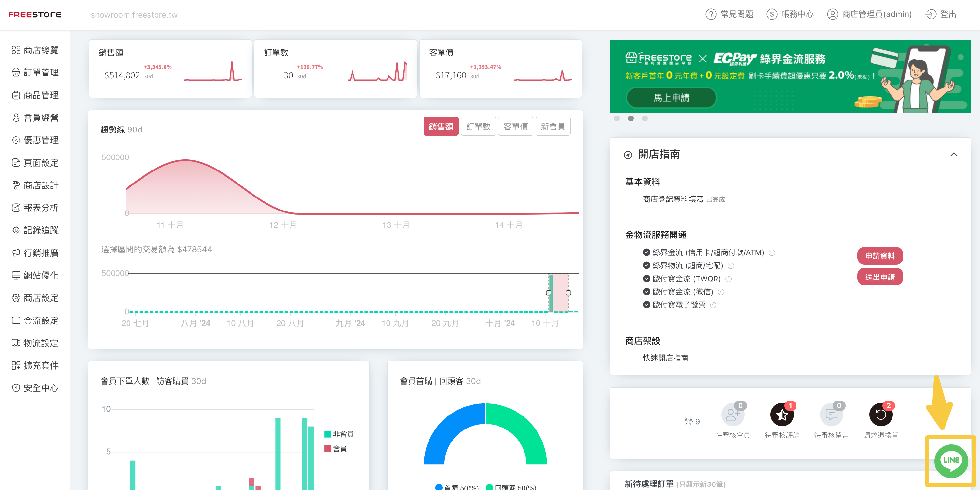Click the 擴充套件 apps icon
Image resolution: width=980 pixels, height=490 pixels.
point(16,366)
